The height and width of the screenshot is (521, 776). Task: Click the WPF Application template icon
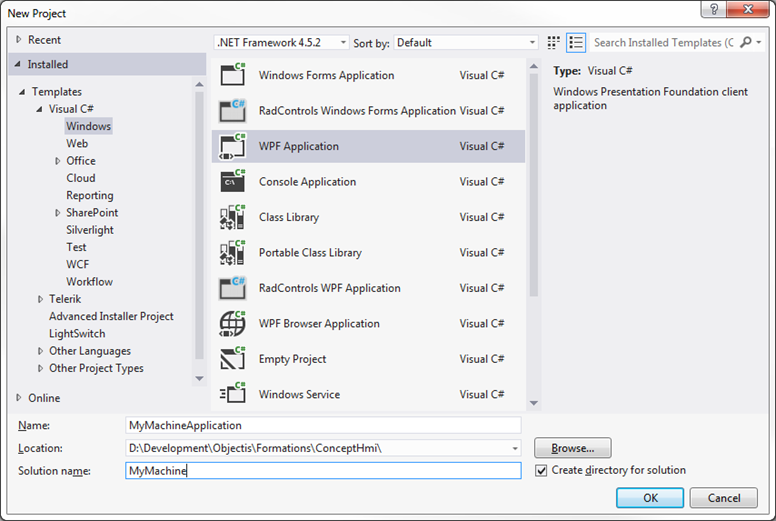pos(233,146)
